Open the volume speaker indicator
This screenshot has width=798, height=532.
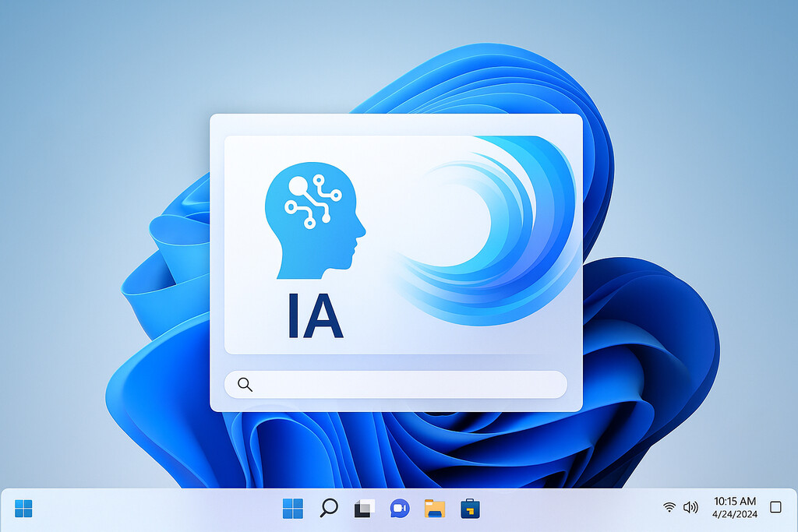pos(690,506)
